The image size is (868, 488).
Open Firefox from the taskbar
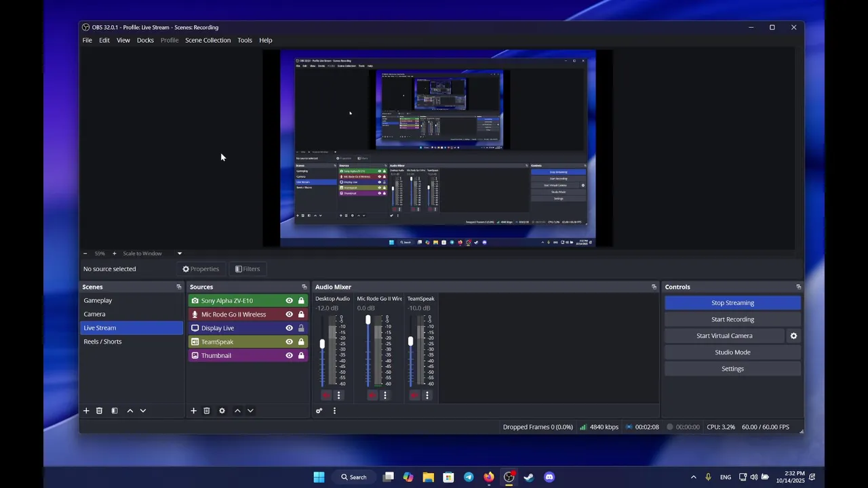[x=489, y=477]
